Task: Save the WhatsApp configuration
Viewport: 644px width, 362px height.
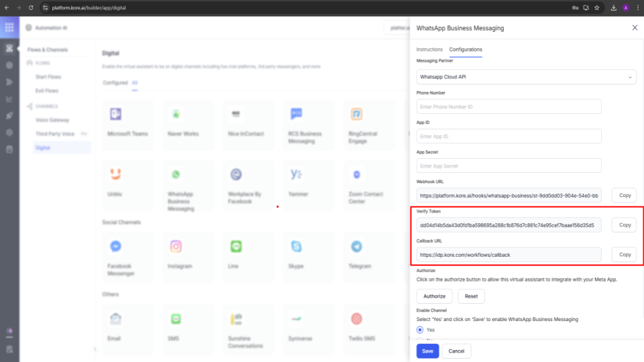Action: click(x=427, y=351)
